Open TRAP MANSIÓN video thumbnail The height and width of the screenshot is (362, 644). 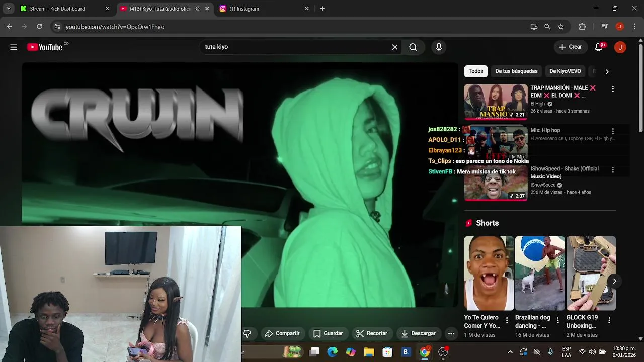496,102
